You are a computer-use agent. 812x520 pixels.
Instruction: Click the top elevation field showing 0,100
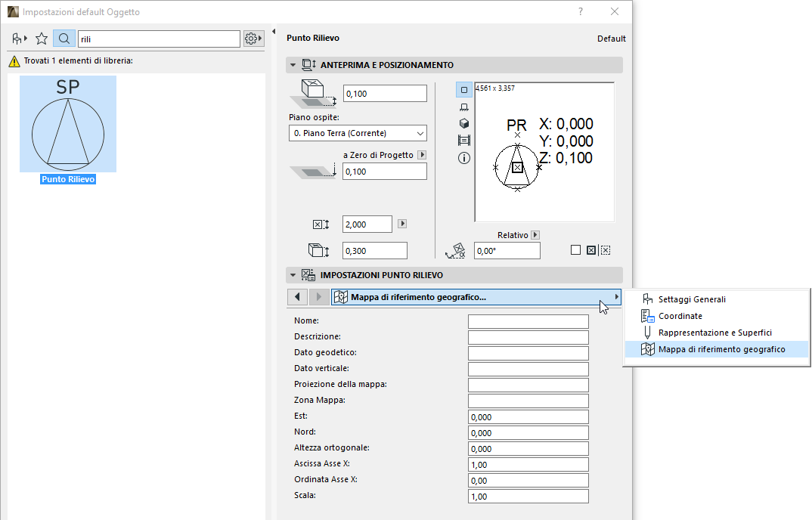tap(385, 94)
